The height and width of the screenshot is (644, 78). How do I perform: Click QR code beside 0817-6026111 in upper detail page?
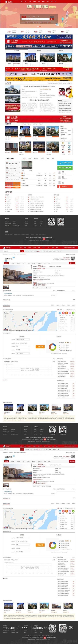(x=73, y=258)
